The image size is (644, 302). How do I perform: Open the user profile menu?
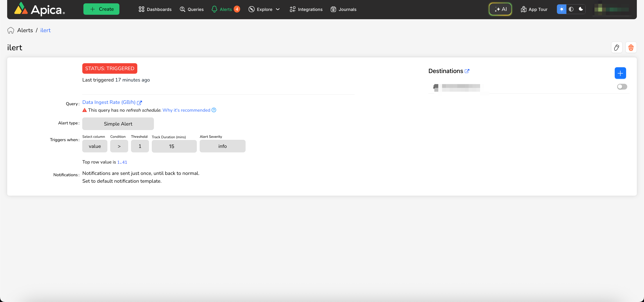pos(611,9)
